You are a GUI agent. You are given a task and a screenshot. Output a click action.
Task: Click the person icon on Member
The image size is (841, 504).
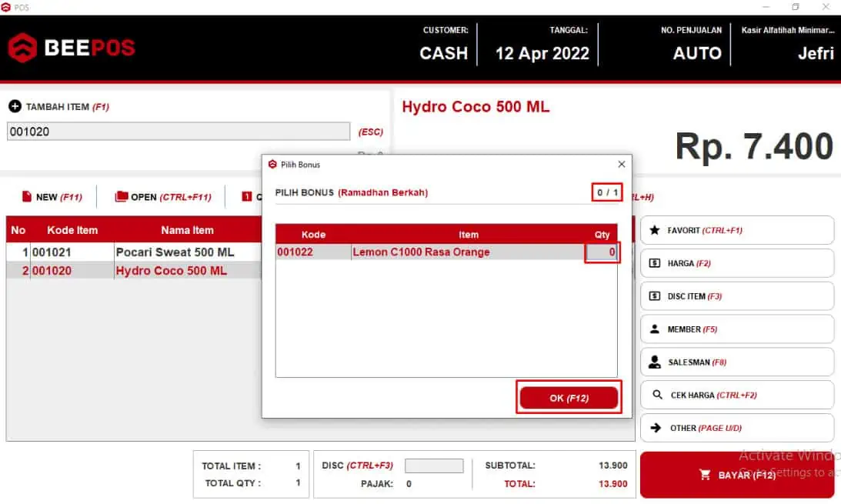click(655, 329)
